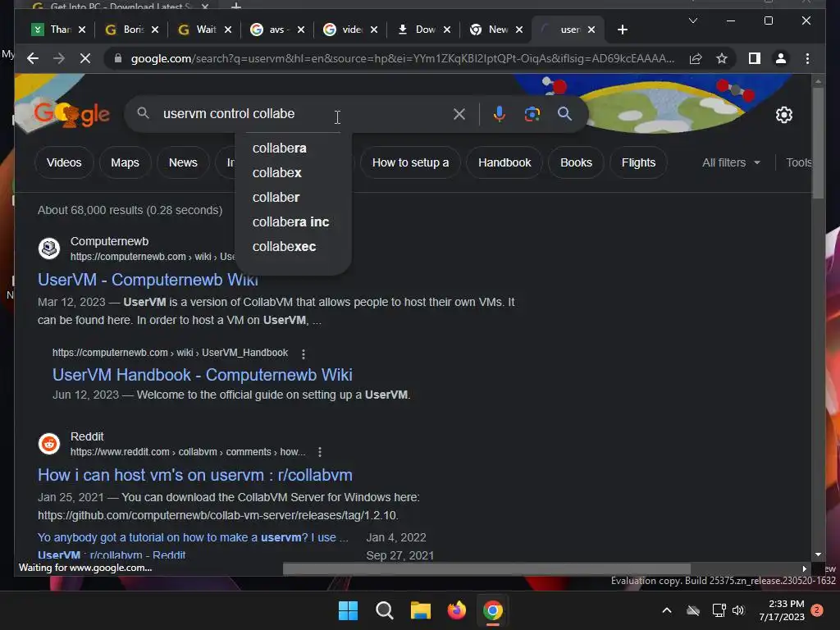Open 'UserVM - Computernewb Wiki' result
Viewport: 840px width, 630px height.
[x=148, y=280]
